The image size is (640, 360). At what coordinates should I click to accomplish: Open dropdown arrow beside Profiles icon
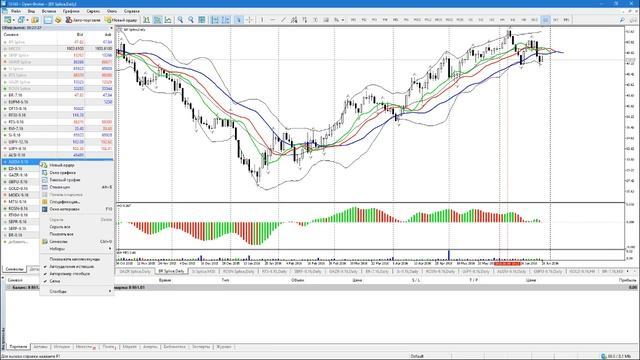[x=27, y=20]
